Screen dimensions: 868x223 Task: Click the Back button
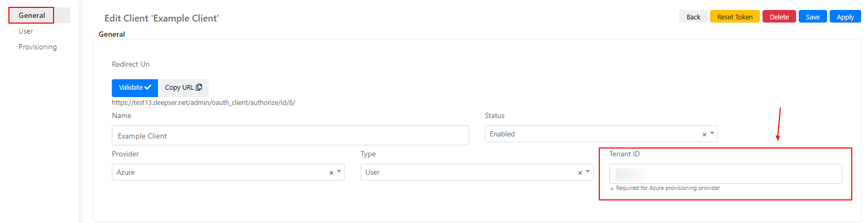(693, 17)
